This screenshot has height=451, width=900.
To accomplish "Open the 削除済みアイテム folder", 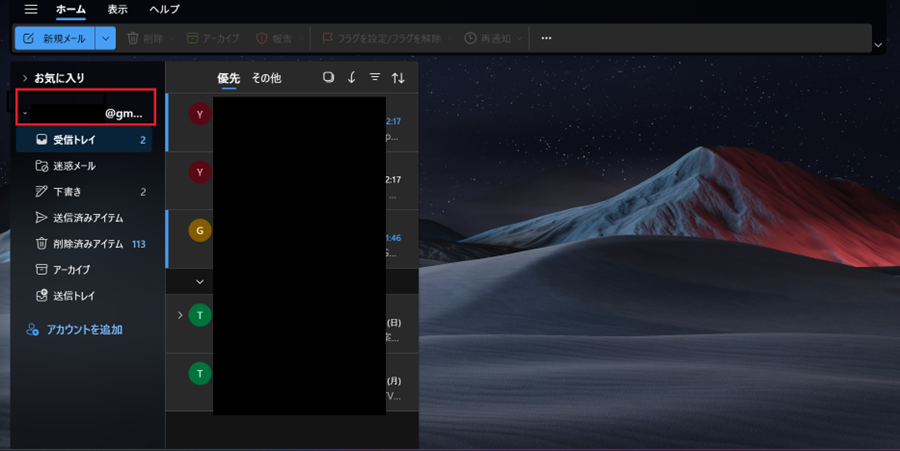I will 87,244.
